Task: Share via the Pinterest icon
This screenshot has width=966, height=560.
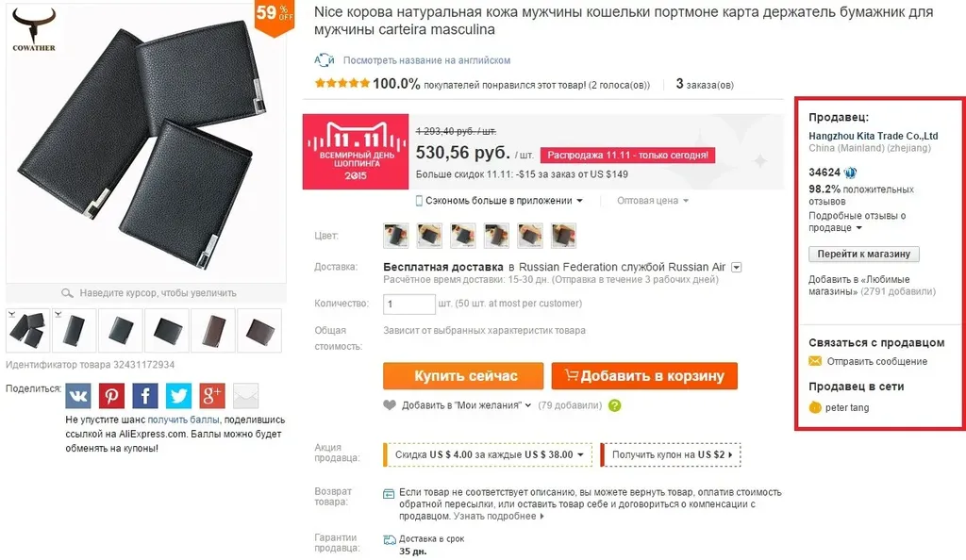Action: click(111, 396)
